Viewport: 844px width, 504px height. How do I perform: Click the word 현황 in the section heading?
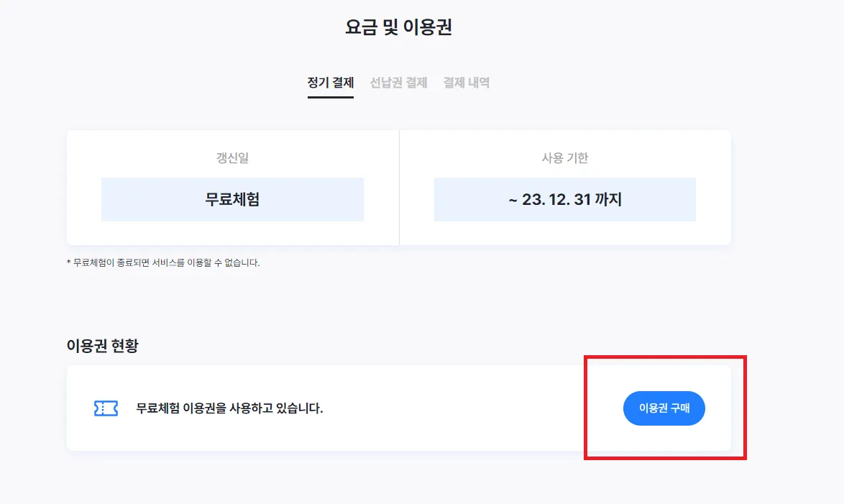click(x=125, y=346)
